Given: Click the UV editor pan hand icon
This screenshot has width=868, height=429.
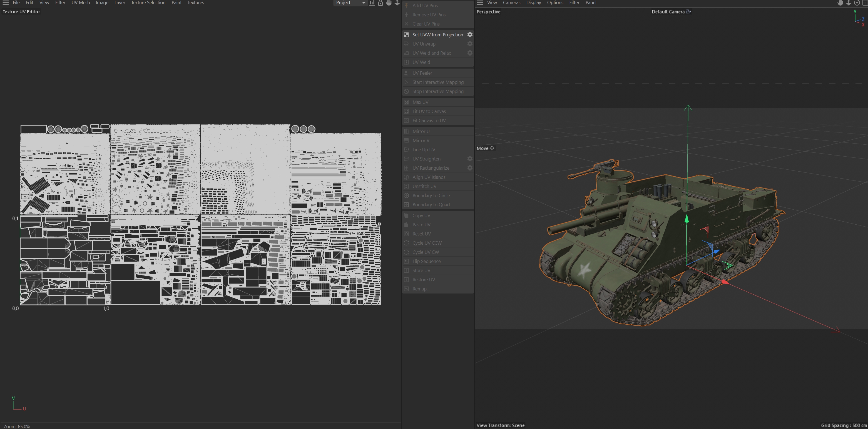Looking at the screenshot, I should pyautogui.click(x=389, y=3).
